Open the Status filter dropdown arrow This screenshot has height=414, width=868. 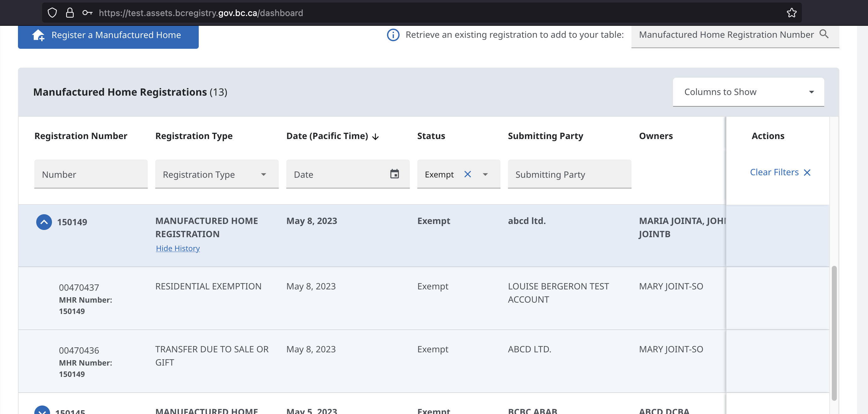pyautogui.click(x=485, y=174)
